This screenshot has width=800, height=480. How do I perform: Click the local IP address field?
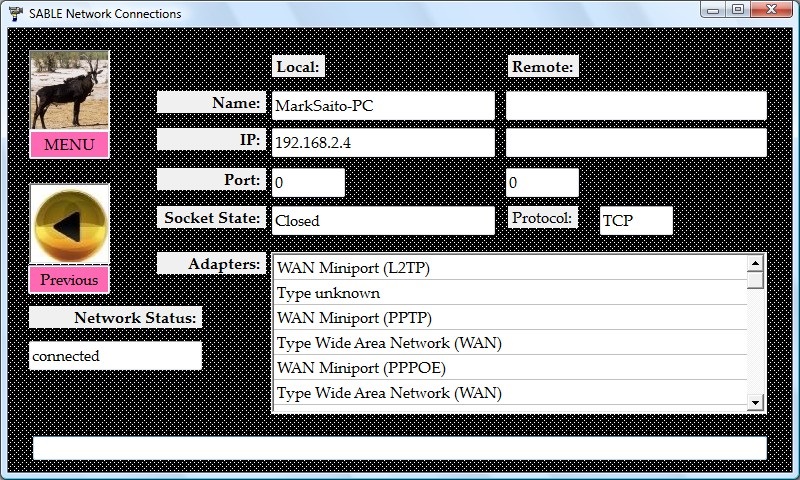coord(382,142)
